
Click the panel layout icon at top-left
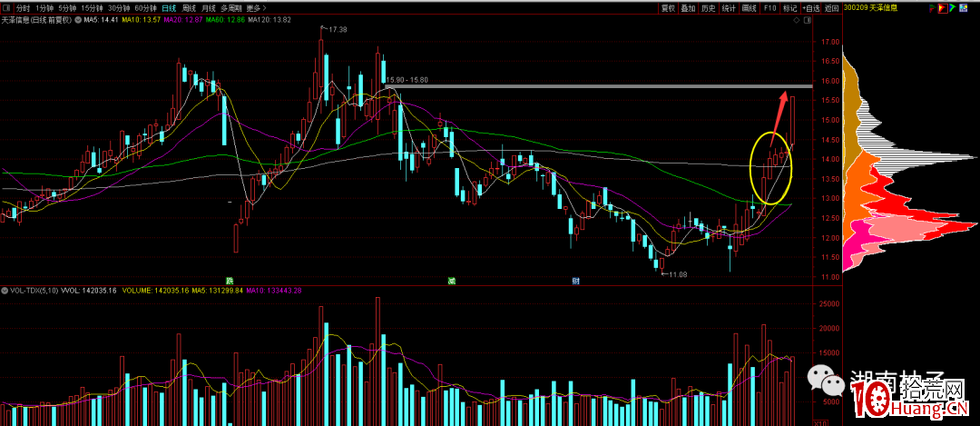6,7
